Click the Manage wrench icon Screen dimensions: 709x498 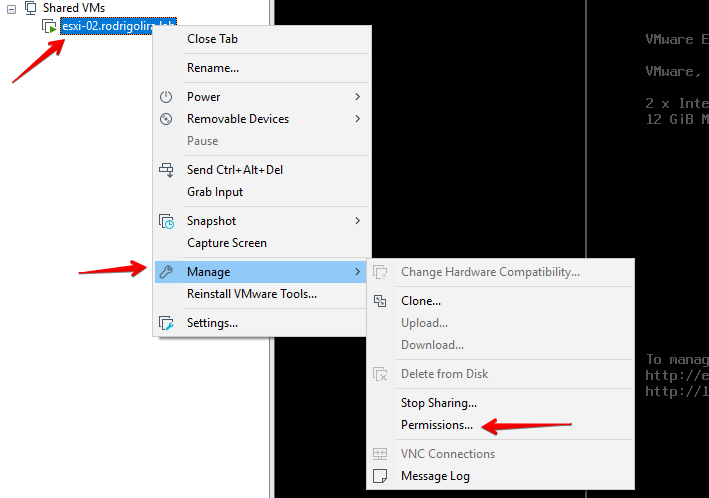pos(167,272)
